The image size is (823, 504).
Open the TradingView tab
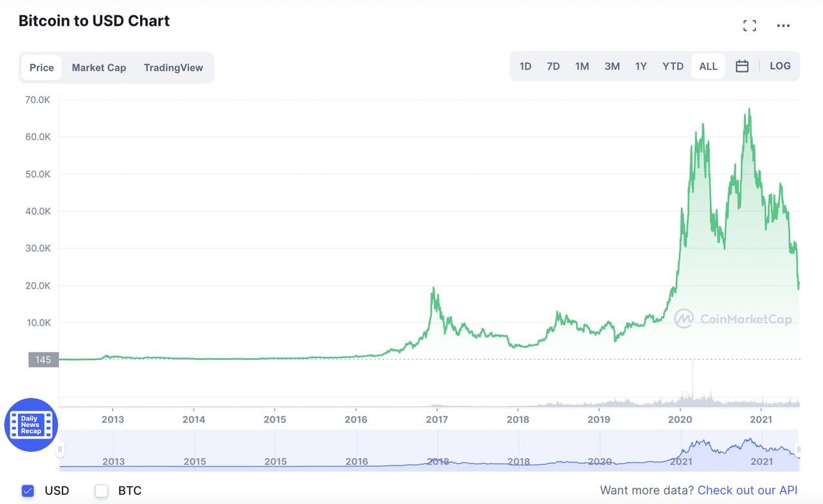click(174, 67)
